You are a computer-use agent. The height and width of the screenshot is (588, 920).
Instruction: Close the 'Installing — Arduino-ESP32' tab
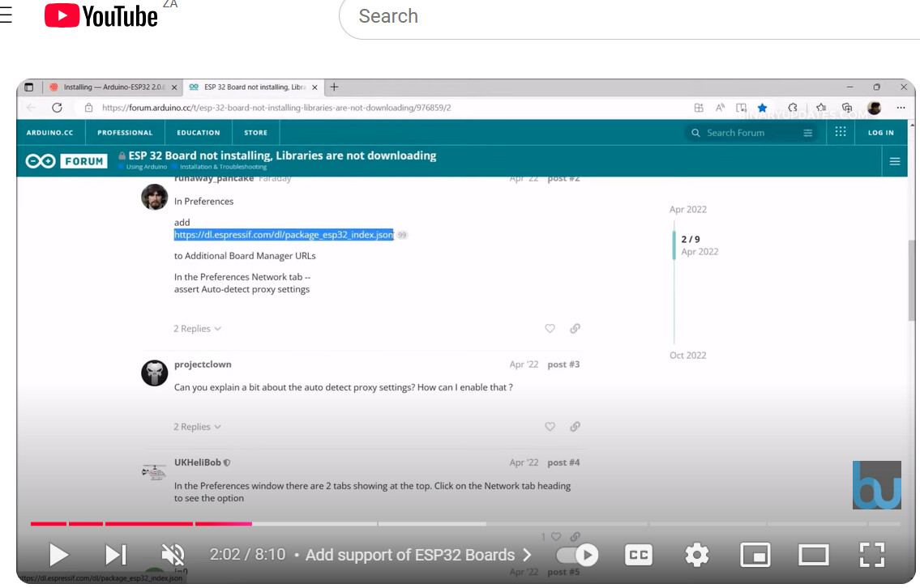174,87
